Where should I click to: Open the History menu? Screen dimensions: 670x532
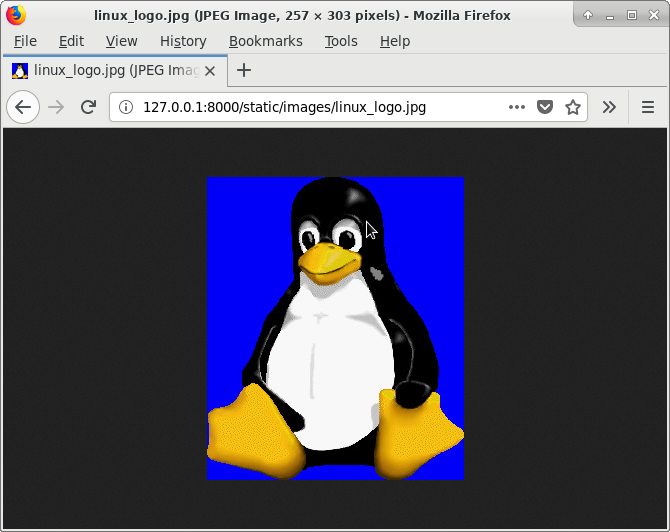pyautogui.click(x=183, y=41)
